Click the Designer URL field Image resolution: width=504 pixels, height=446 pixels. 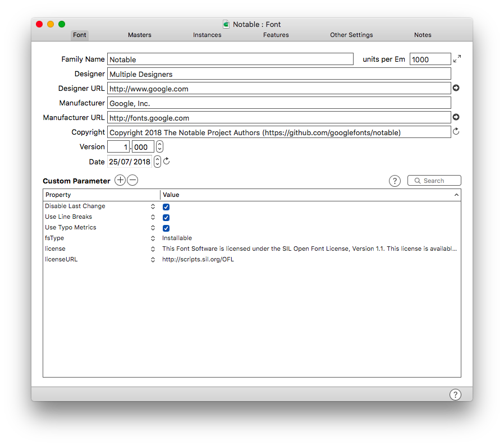[279, 89]
